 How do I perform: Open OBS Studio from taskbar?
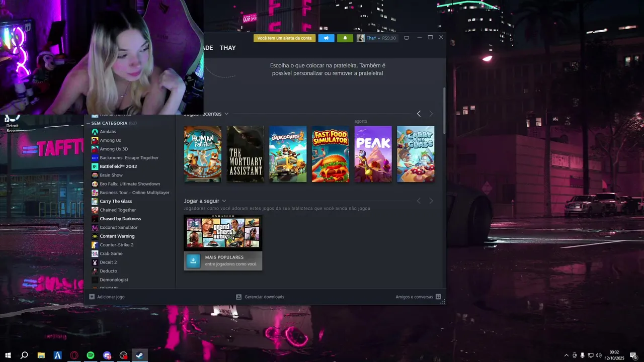click(124, 355)
